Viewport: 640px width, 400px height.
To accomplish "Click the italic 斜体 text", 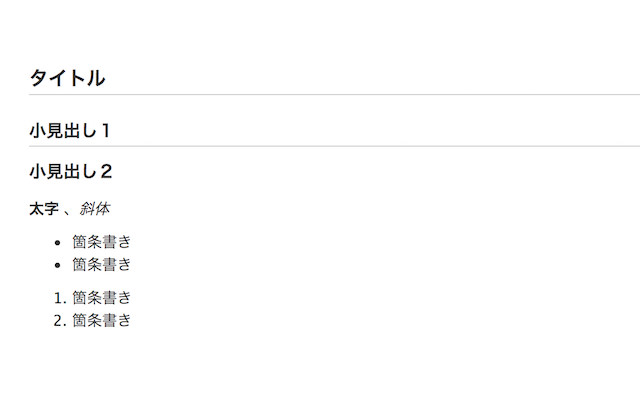I will (x=95, y=209).
